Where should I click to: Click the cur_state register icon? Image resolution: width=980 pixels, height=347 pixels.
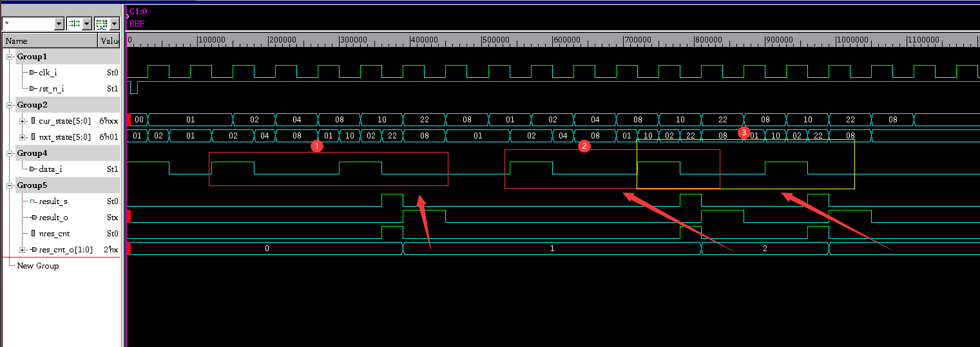pos(33,121)
